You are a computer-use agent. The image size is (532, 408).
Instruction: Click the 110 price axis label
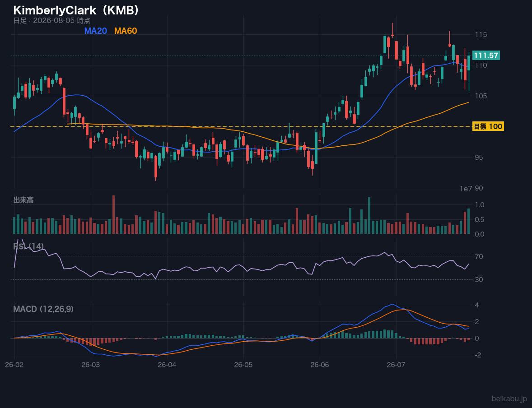click(481, 65)
